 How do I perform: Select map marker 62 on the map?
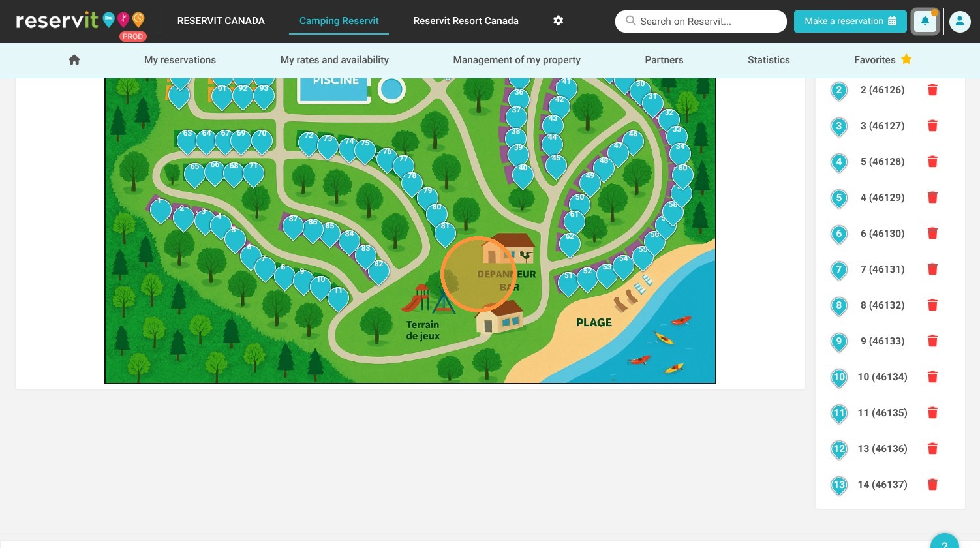(x=570, y=244)
